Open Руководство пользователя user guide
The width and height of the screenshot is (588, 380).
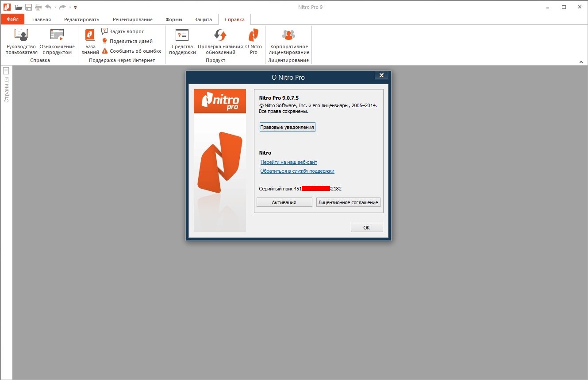pos(22,41)
